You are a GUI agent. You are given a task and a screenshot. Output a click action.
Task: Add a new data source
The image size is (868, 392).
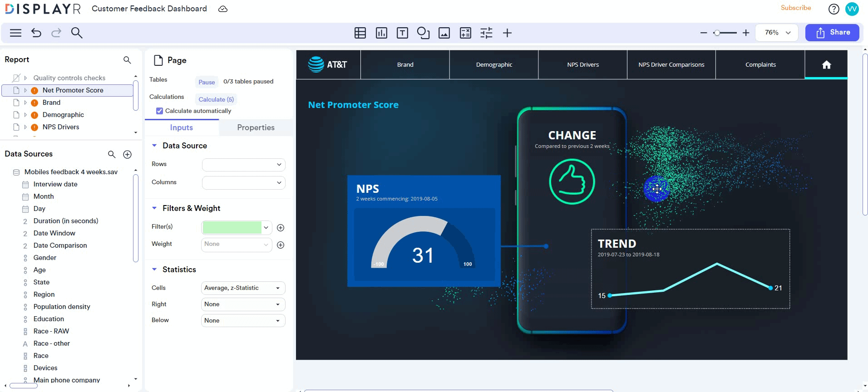click(128, 154)
